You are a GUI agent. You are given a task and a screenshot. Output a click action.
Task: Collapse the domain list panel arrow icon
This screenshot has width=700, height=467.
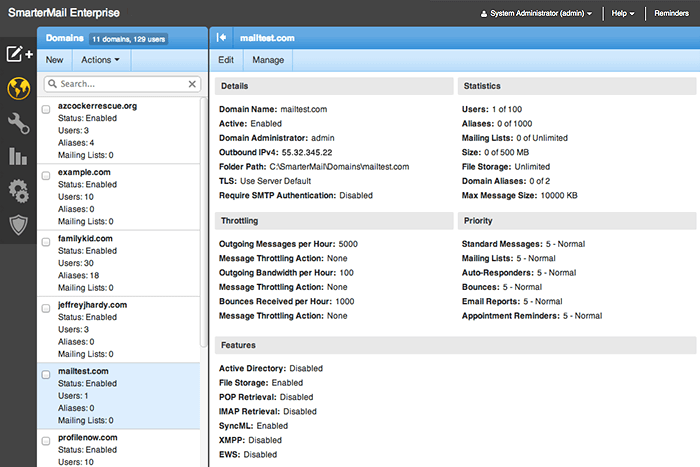tap(222, 37)
